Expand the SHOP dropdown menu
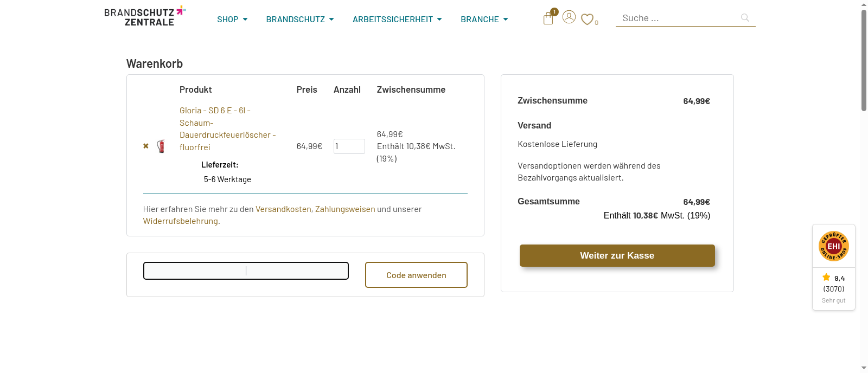The image size is (868, 373). click(x=232, y=19)
